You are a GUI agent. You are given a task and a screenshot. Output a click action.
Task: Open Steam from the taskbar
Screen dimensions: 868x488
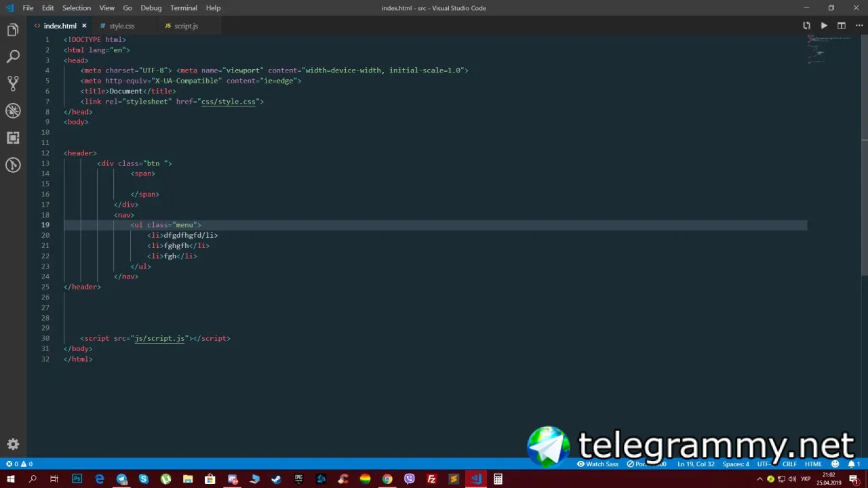tap(276, 479)
